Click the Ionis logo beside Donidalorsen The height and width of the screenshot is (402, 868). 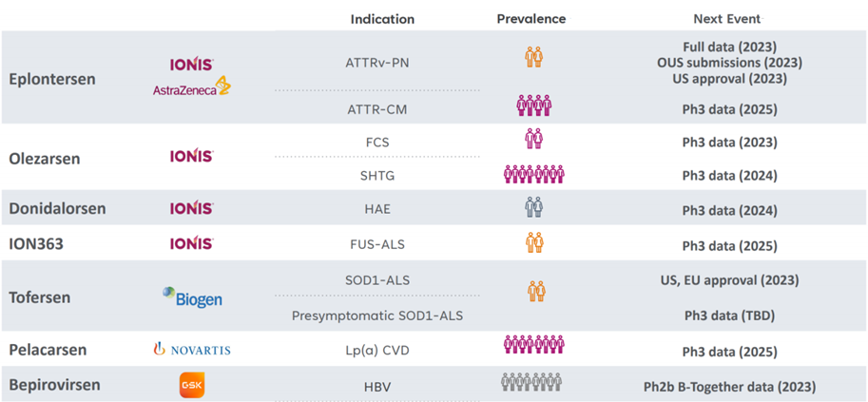tap(191, 208)
